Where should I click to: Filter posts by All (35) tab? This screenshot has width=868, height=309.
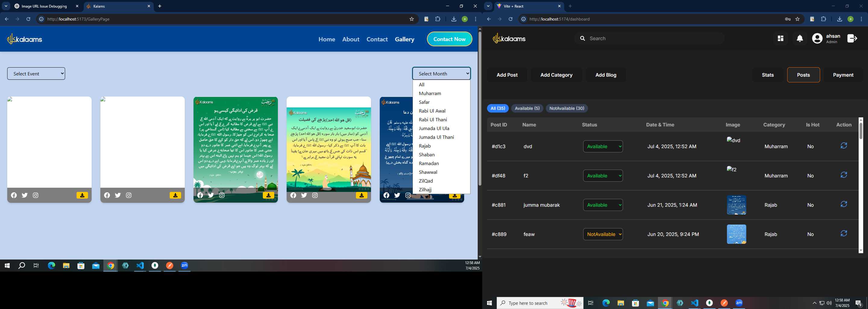click(498, 108)
